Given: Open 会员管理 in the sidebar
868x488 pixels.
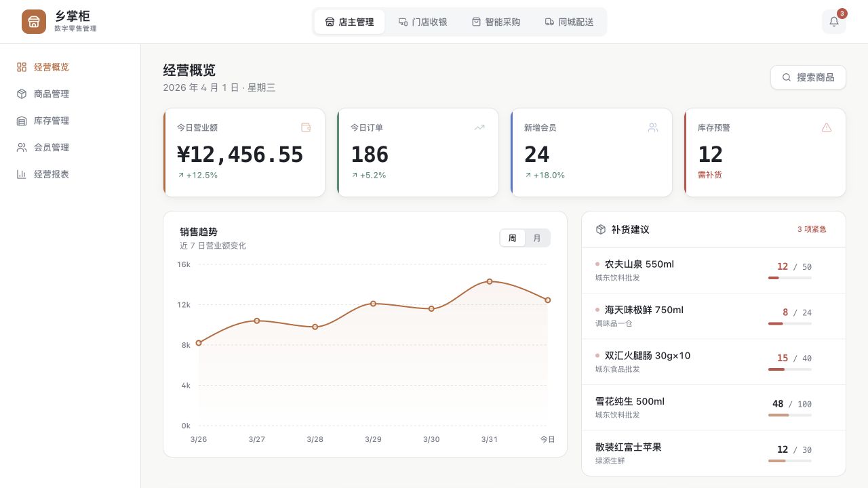Looking at the screenshot, I should [x=71, y=147].
